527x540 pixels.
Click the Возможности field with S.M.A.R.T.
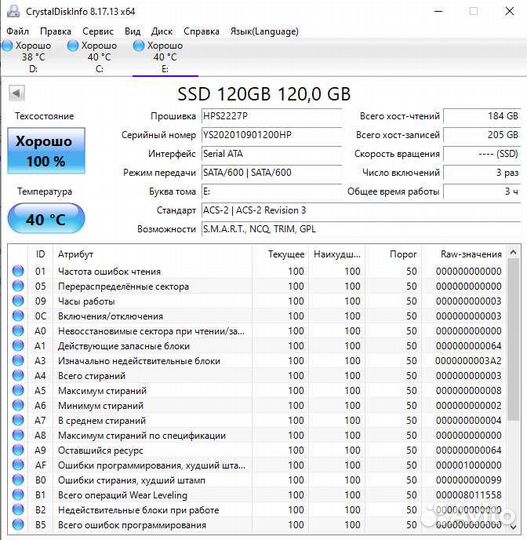[x=361, y=229]
